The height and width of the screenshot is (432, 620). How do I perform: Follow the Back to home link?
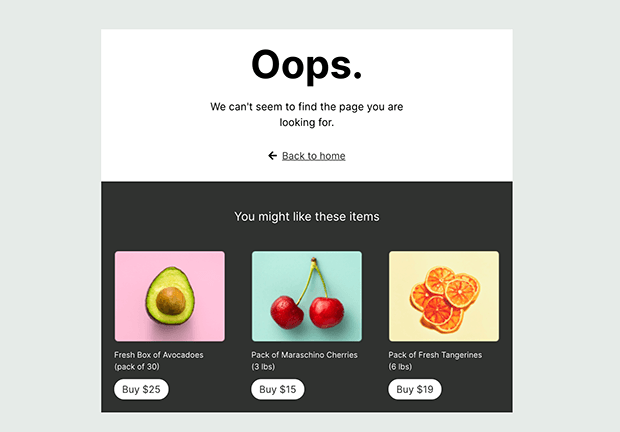point(313,156)
